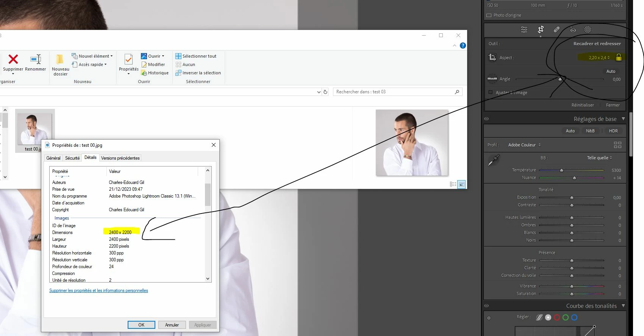Click Réinitialiser in crop panel
The height and width of the screenshot is (336, 644).
[x=583, y=105]
